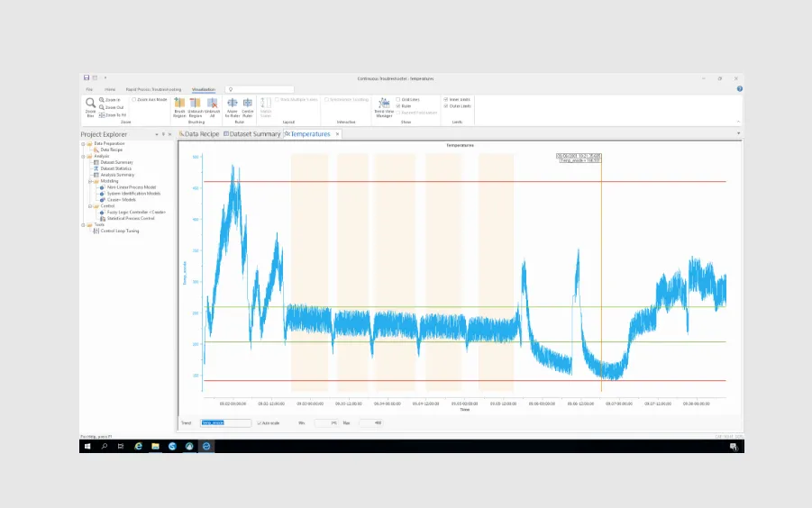Open Windows Start menu

[87, 446]
